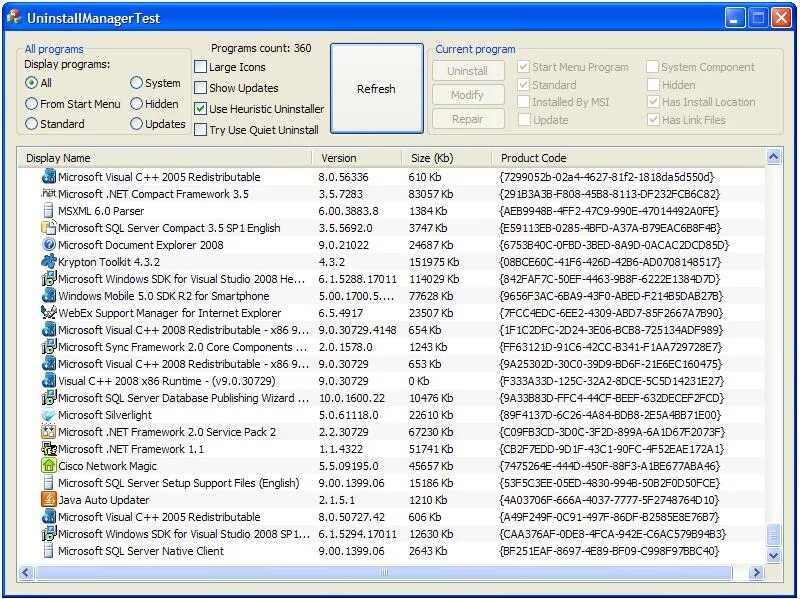This screenshot has height=599, width=800.
Task: Select the Java Auto Updater entry
Action: tap(391, 500)
